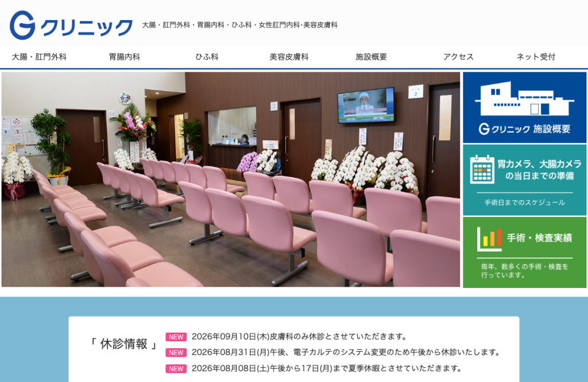588x382 pixels.
Task: Open the 大腸・肛門外科 menu
Action: pyautogui.click(x=39, y=57)
